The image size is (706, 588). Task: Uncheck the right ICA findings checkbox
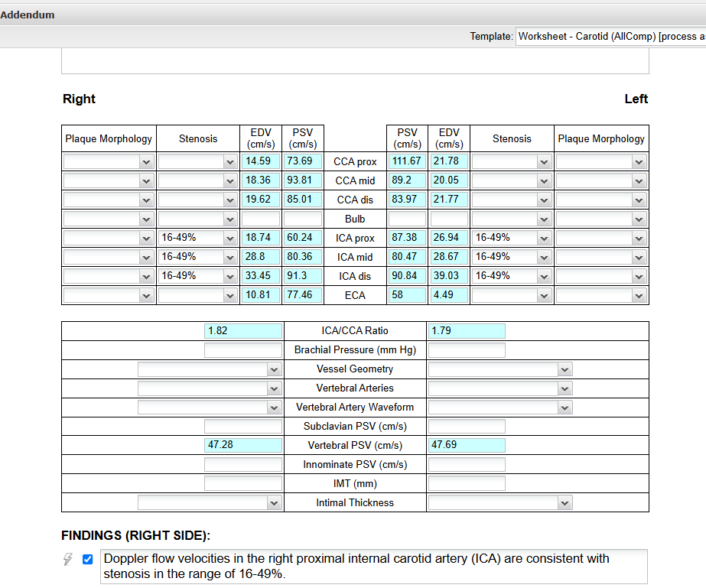coord(87,559)
